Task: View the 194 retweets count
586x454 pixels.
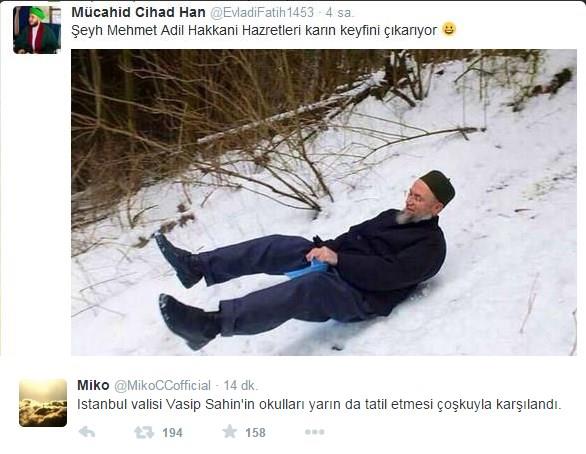Action: click(x=172, y=433)
